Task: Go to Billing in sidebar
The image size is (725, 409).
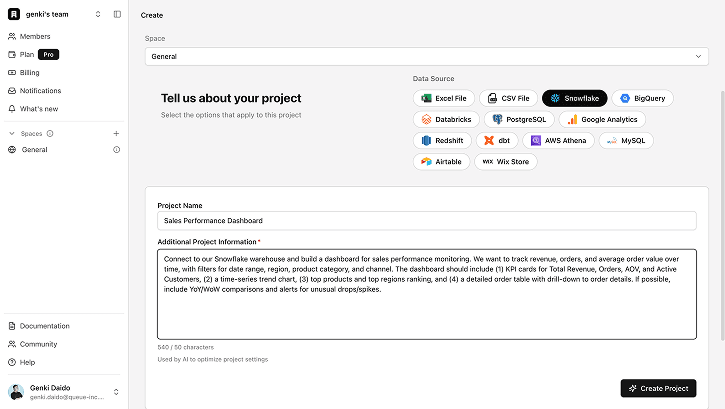Action: [30, 72]
